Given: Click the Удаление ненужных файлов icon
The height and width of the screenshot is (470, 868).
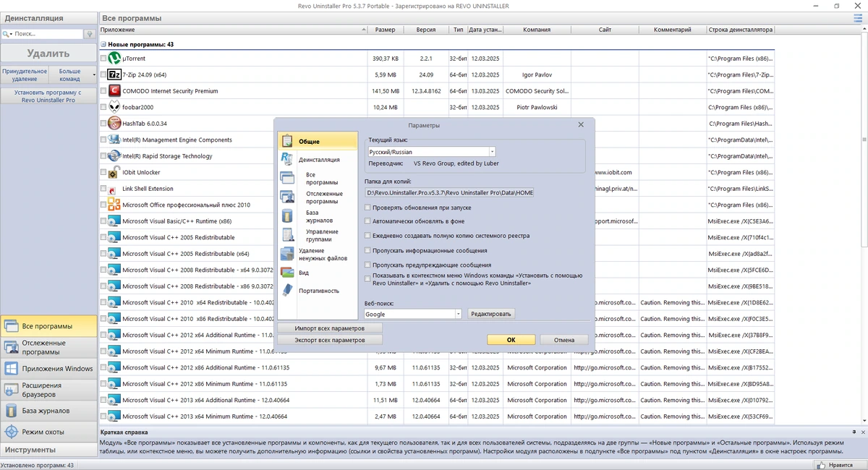Looking at the screenshot, I should click(x=287, y=255).
